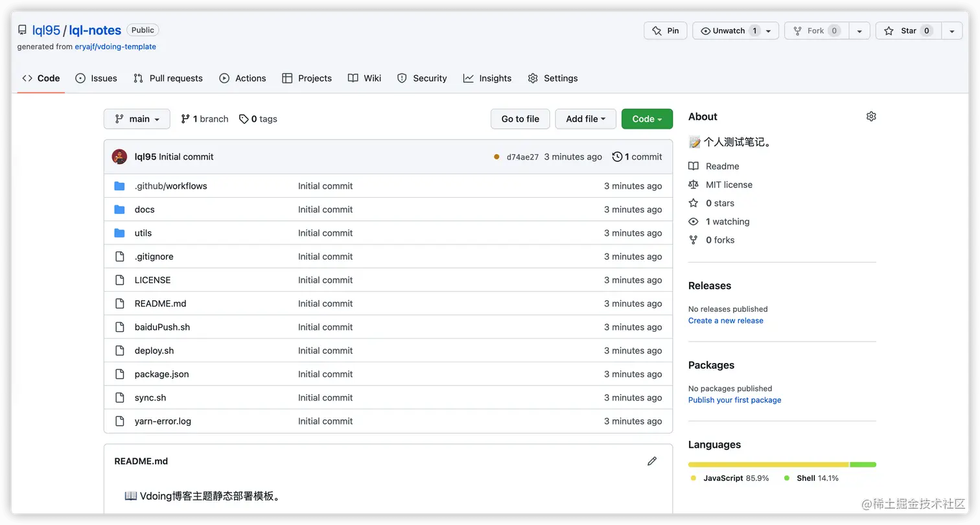The image size is (980, 525).
Task: Expand the Fork dropdown arrow
Action: 859,30
